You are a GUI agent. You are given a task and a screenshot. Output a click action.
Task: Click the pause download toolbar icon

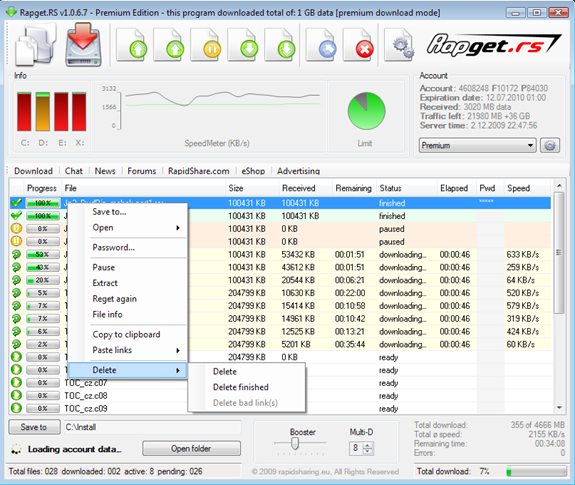coord(205,45)
